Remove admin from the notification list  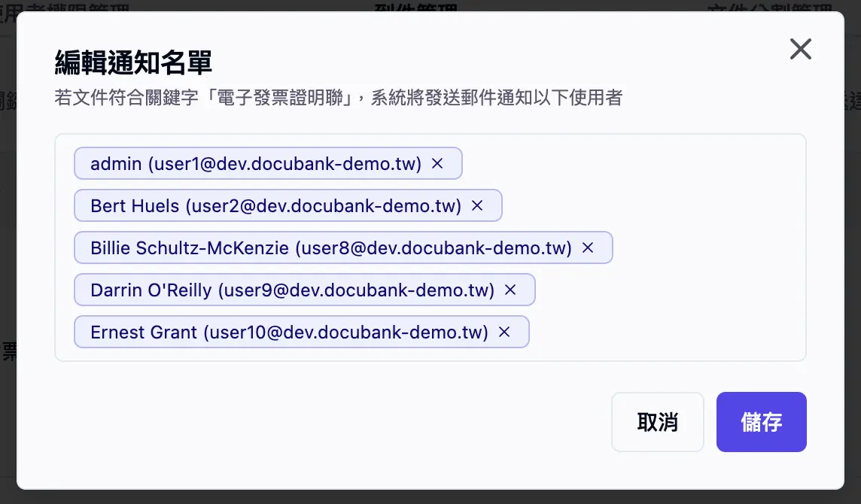437,163
